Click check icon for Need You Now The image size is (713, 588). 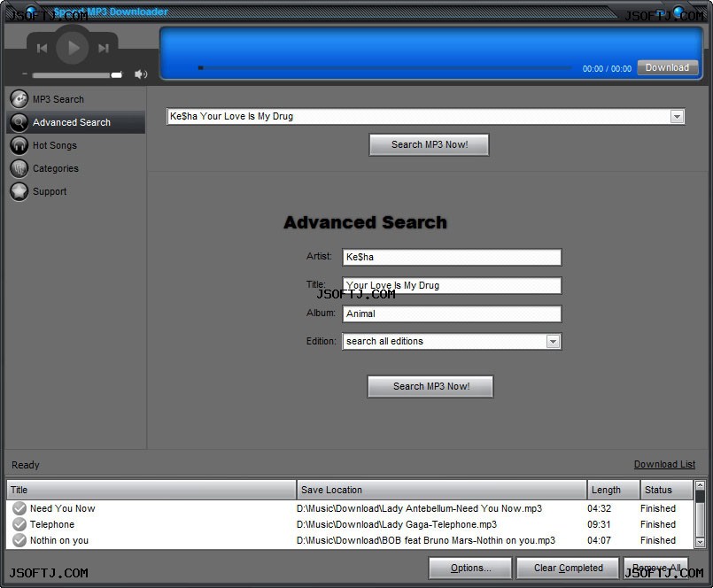[19, 508]
